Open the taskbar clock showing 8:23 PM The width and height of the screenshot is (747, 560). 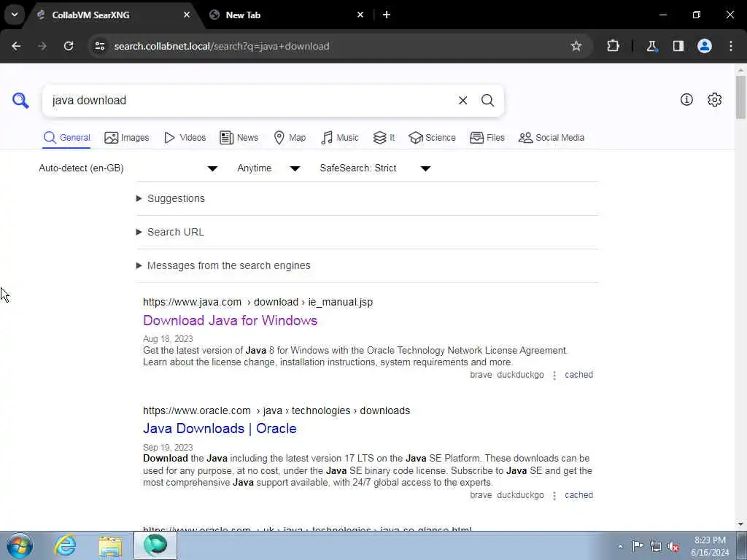click(710, 546)
